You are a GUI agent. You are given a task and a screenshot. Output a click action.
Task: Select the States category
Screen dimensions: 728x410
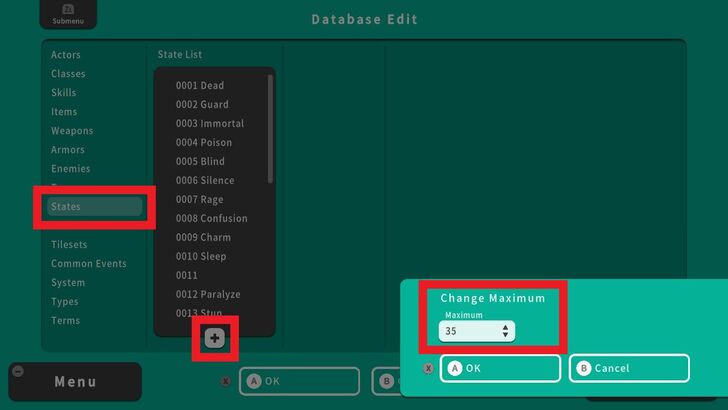(94, 207)
